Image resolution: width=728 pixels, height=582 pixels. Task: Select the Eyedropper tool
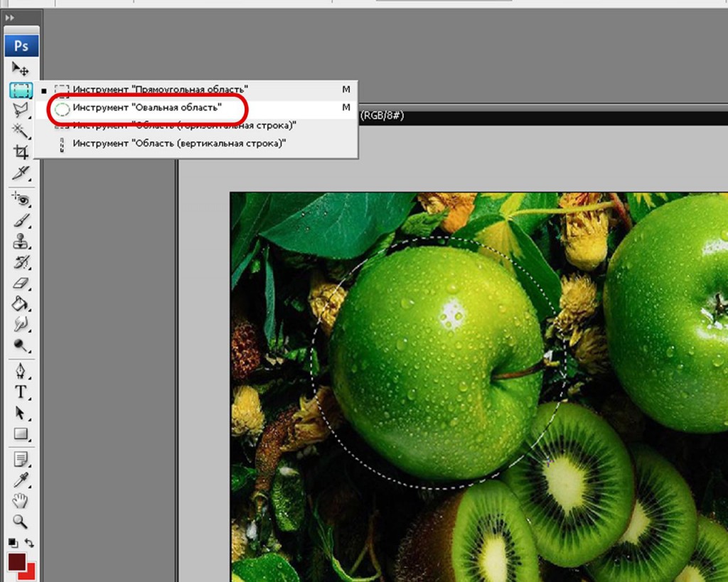tap(21, 480)
